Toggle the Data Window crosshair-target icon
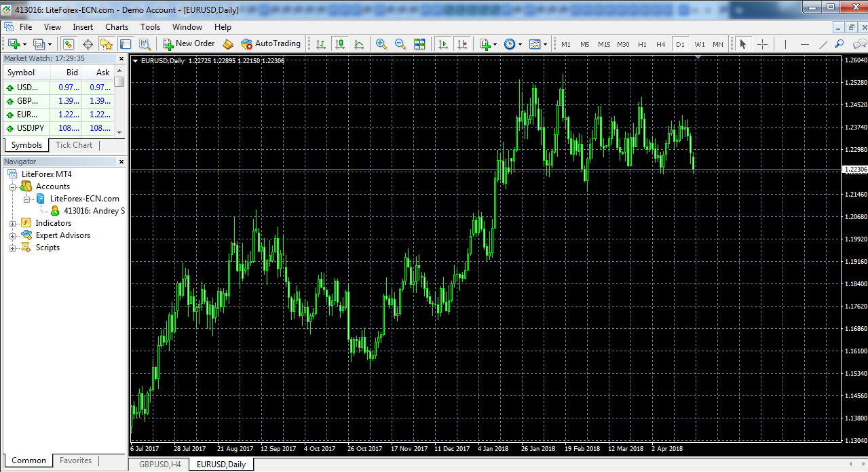The image size is (868, 472). coord(88,43)
